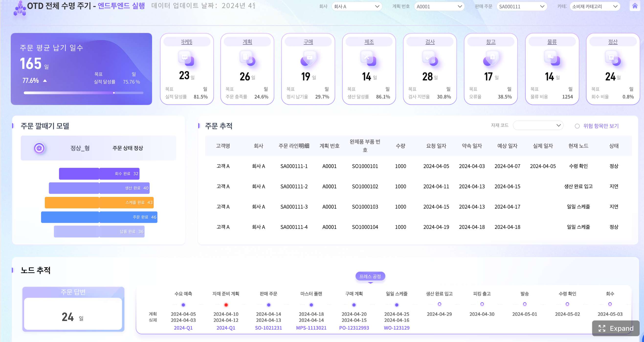Click the 상태 column header
644x342 pixels.
click(614, 146)
